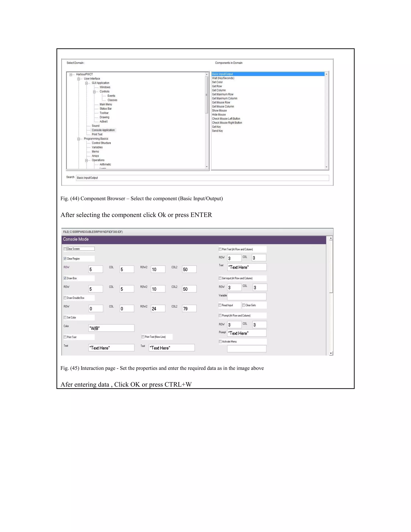The image size is (411, 532).
Task: Click the domain tree scrollbar up arrow
Action: tap(207, 74)
